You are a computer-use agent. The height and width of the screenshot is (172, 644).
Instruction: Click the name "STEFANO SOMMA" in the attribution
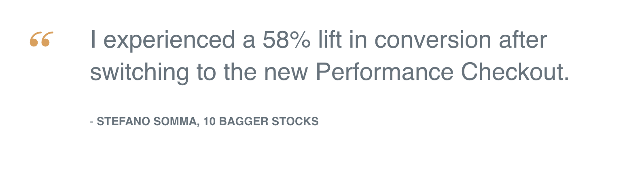point(148,122)
